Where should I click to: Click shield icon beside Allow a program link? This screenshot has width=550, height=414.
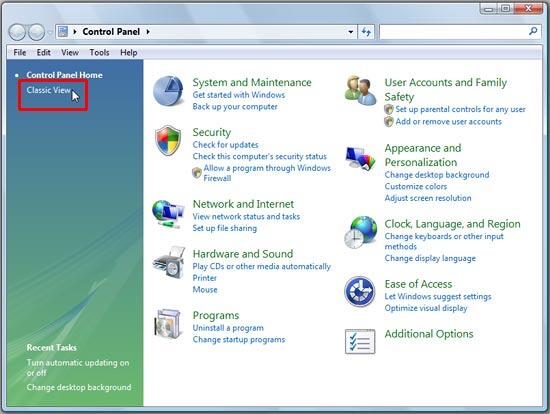(x=197, y=173)
